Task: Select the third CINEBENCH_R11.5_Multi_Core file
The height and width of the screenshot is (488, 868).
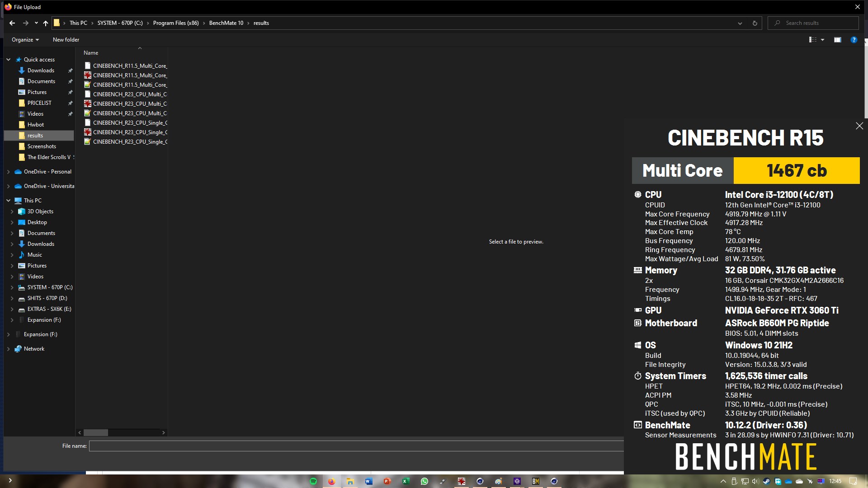Action: click(x=125, y=85)
